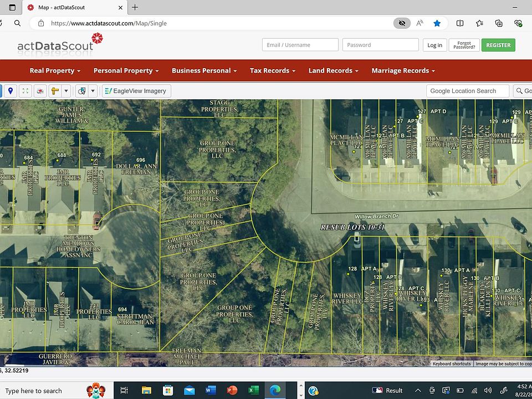Click the Browser essentials heart icon
532x399 pixels.
(518, 23)
